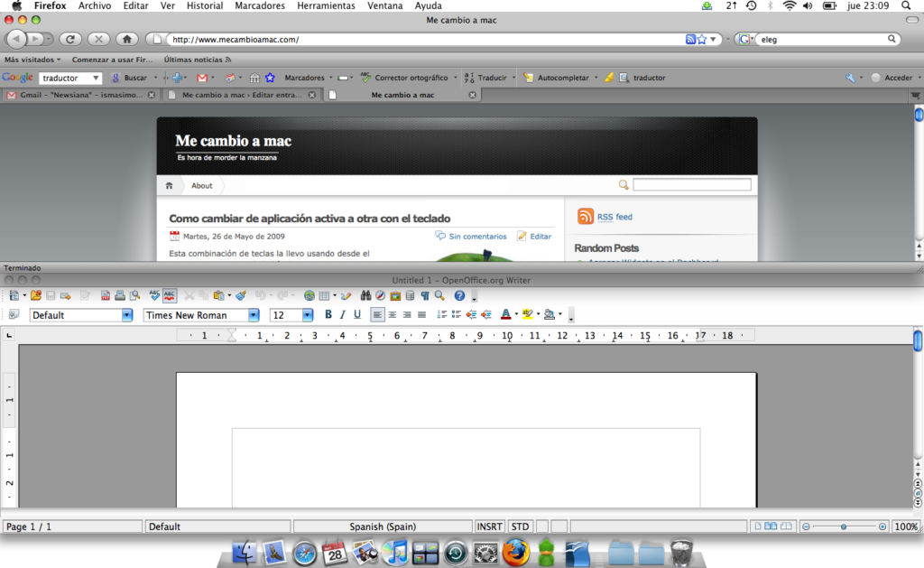Bookmark this page with the star
This screenshot has height=568, width=924.
(702, 40)
